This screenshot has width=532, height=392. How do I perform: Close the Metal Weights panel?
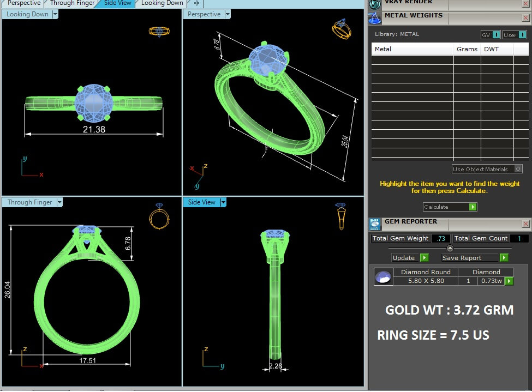coord(525,17)
